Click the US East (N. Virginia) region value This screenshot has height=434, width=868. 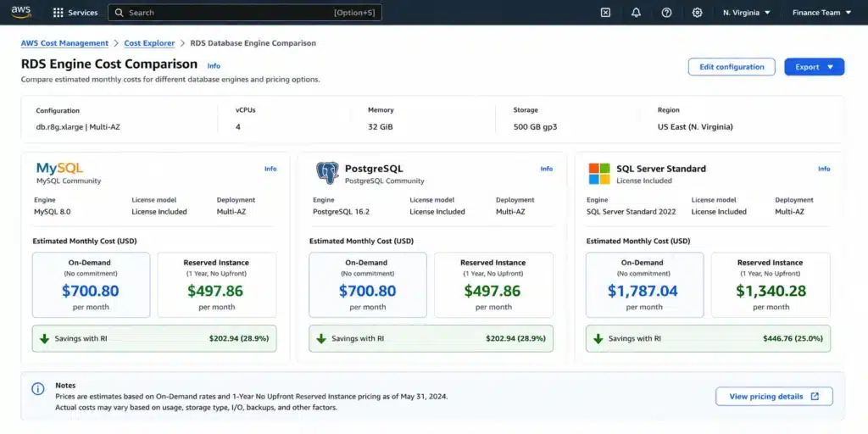tap(695, 127)
